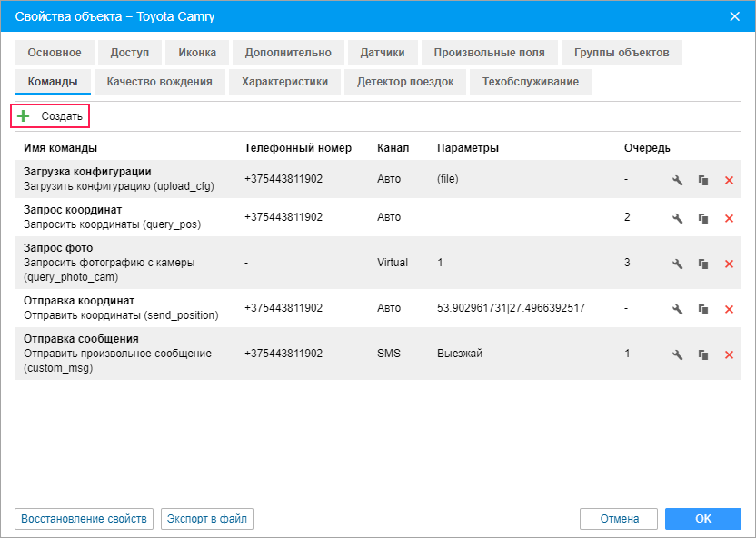Viewport: 756px width, 538px height.
Task: Delete the Отправка сообщения command
Action: coord(729,354)
